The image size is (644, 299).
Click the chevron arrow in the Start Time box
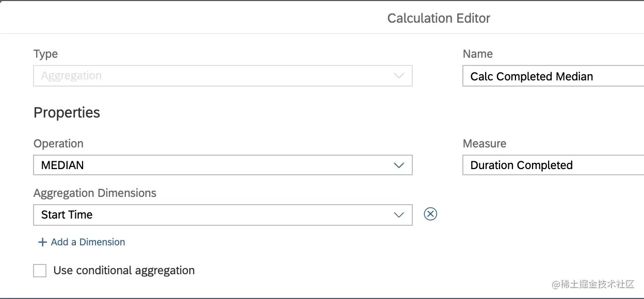(x=398, y=215)
